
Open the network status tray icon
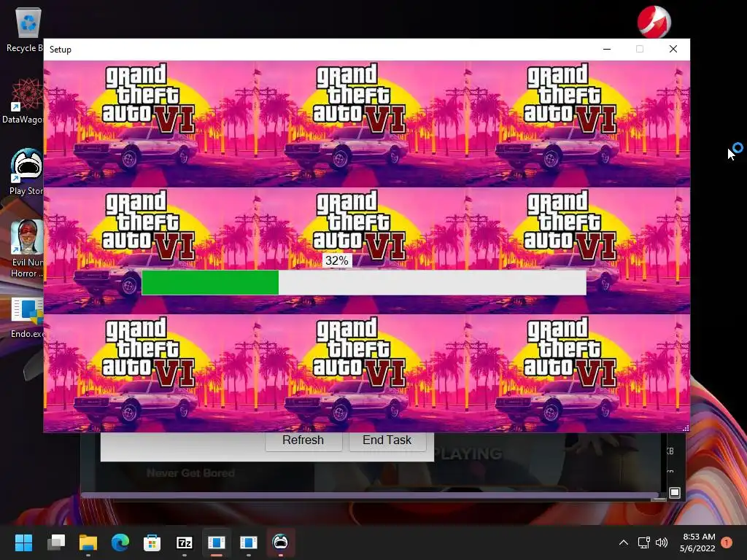(x=643, y=542)
